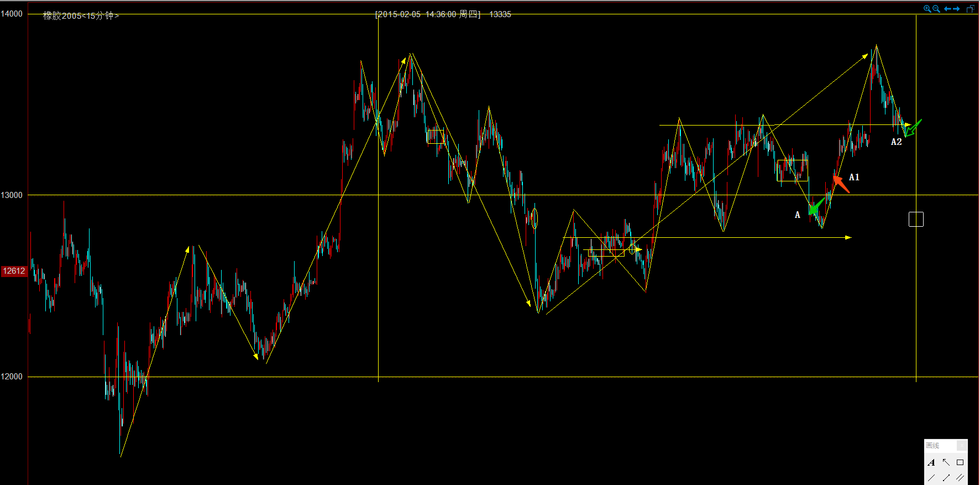
Task: Select the line segment tool with endpoints
Action: pyautogui.click(x=946, y=477)
